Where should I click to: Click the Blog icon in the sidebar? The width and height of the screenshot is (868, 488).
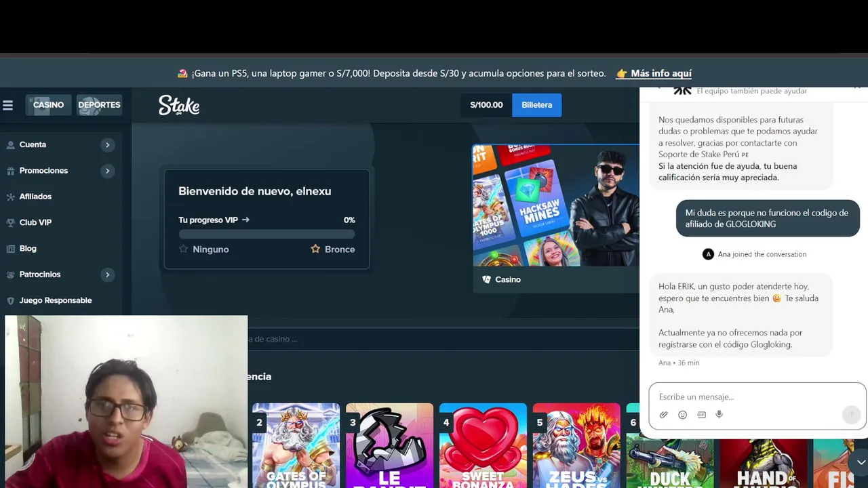(x=10, y=249)
